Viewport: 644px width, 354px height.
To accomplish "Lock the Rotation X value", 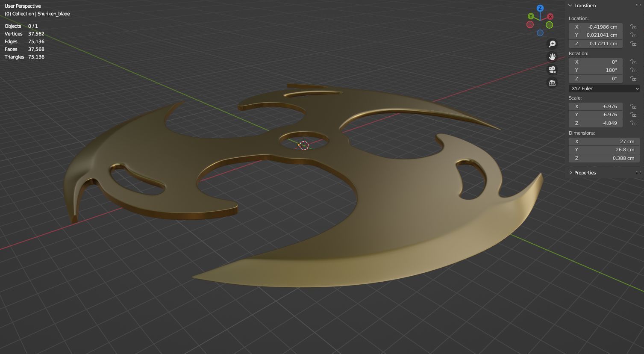I will (x=633, y=62).
